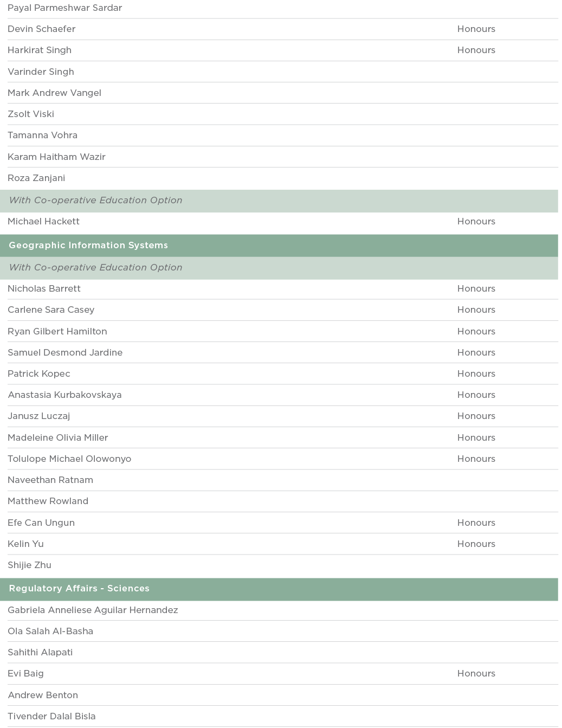Click the Honours label beside Efe Can Ungun
The width and height of the screenshot is (562, 728).
[476, 523]
